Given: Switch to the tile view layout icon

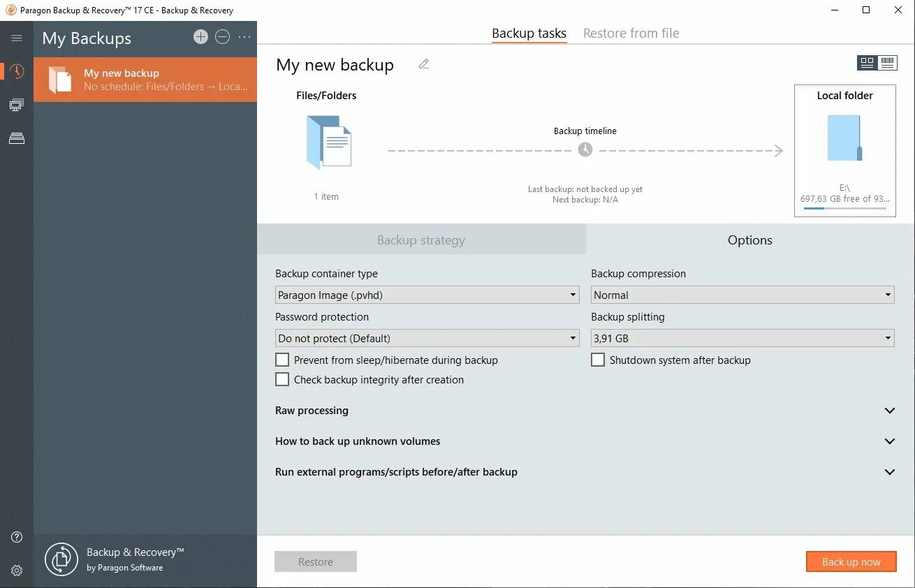Looking at the screenshot, I should tap(868, 63).
